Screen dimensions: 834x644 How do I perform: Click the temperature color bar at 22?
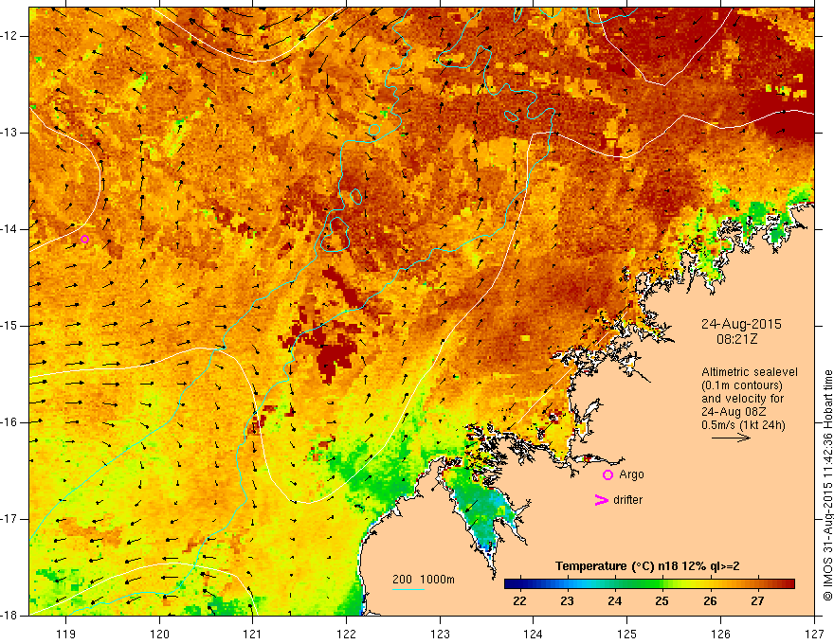pos(519,584)
